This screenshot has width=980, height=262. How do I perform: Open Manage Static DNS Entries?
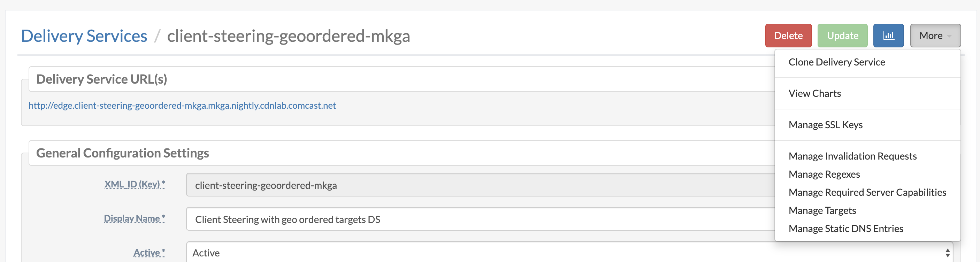(846, 228)
